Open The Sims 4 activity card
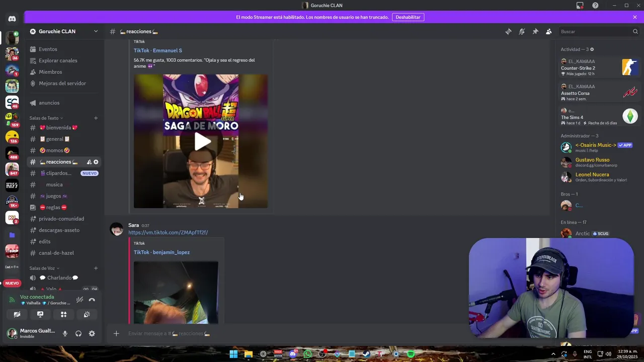644x362 pixels. click(599, 117)
